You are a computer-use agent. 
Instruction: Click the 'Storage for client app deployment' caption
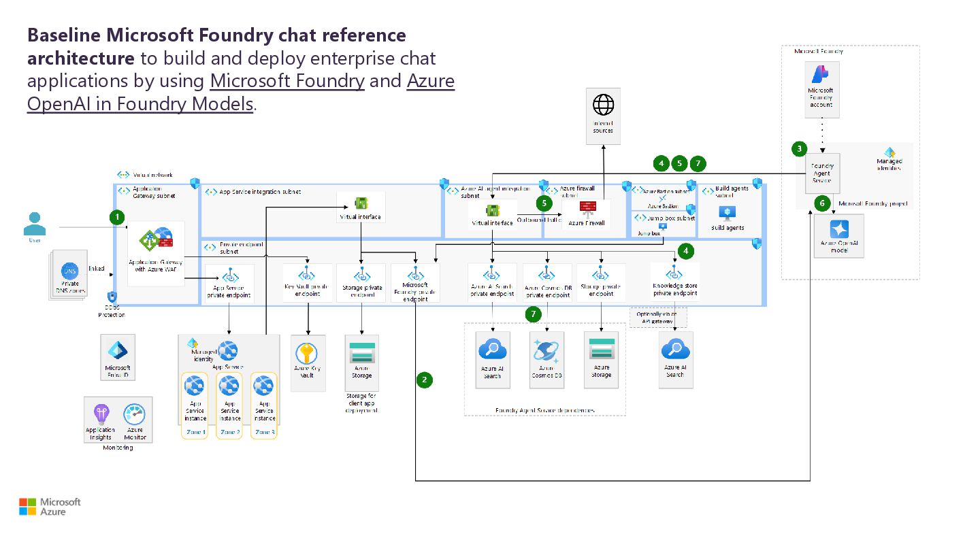361,403
